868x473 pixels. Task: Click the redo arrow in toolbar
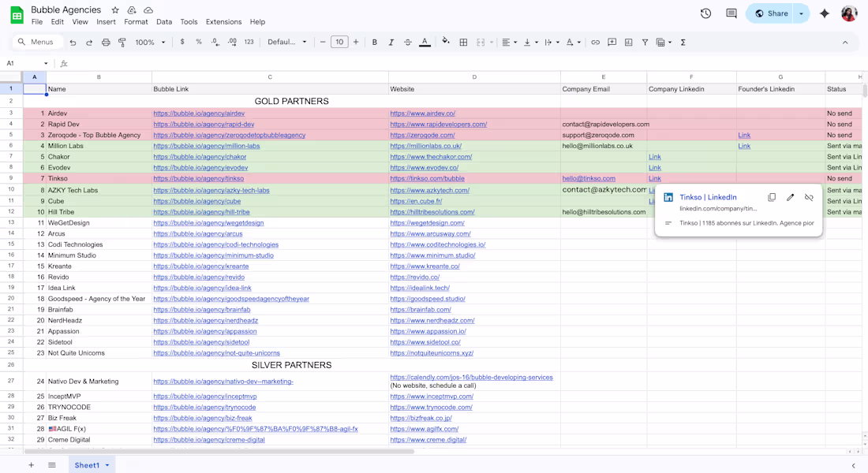pyautogui.click(x=88, y=42)
